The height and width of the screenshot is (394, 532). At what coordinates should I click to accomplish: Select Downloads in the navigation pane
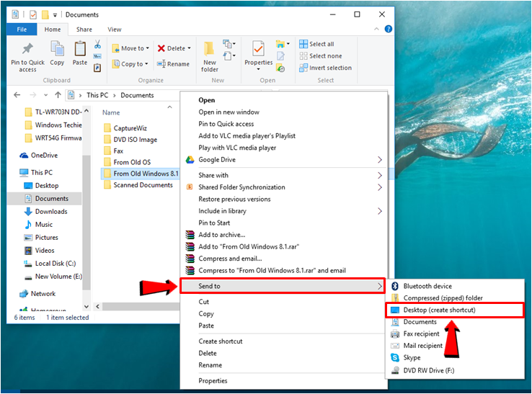click(51, 212)
